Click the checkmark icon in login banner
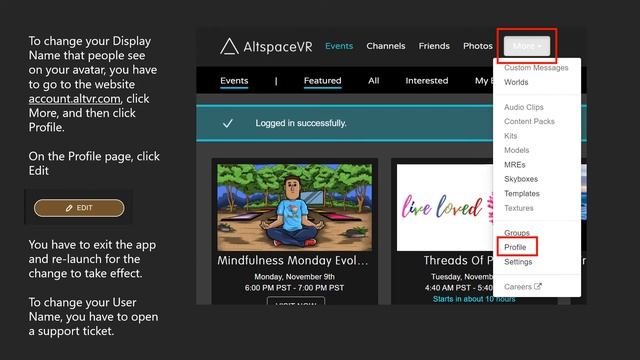 (x=228, y=123)
